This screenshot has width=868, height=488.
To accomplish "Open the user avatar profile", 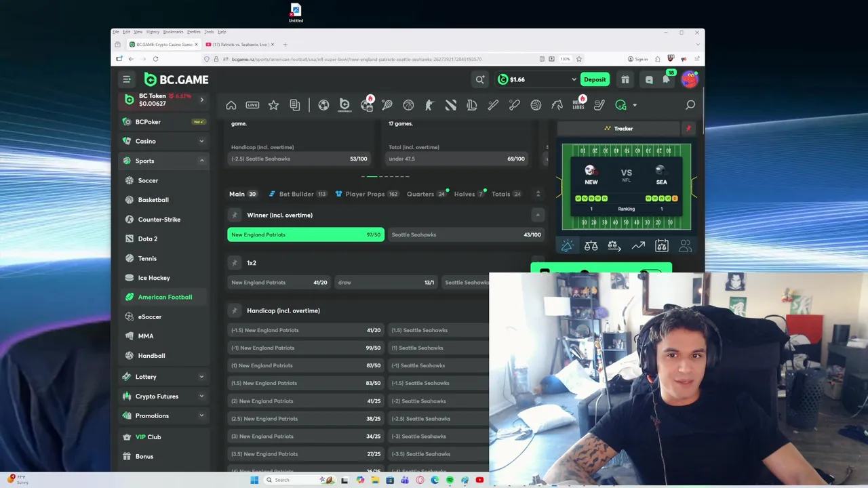I will click(690, 79).
